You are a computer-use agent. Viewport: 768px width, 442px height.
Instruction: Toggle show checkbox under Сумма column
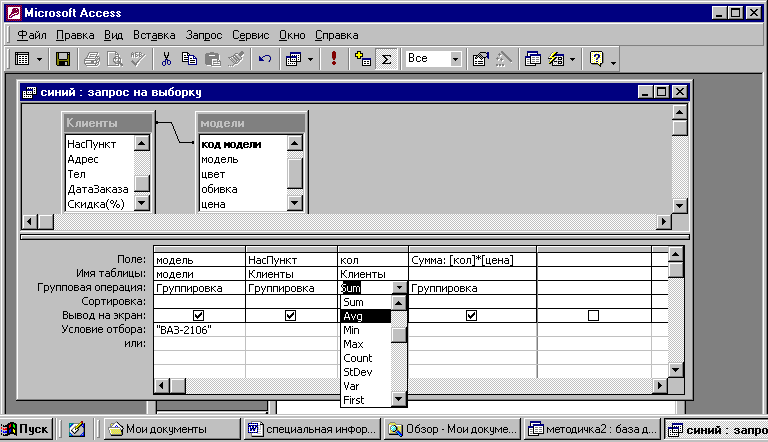click(x=471, y=316)
